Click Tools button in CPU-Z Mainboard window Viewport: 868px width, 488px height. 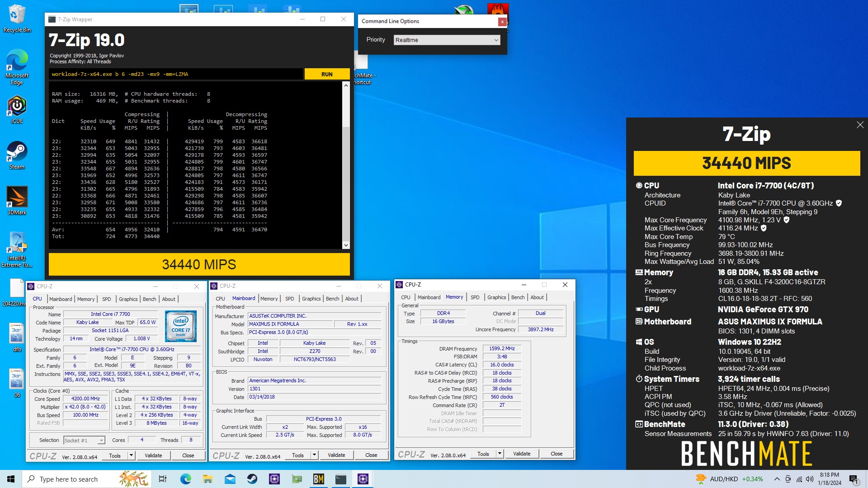pos(298,455)
